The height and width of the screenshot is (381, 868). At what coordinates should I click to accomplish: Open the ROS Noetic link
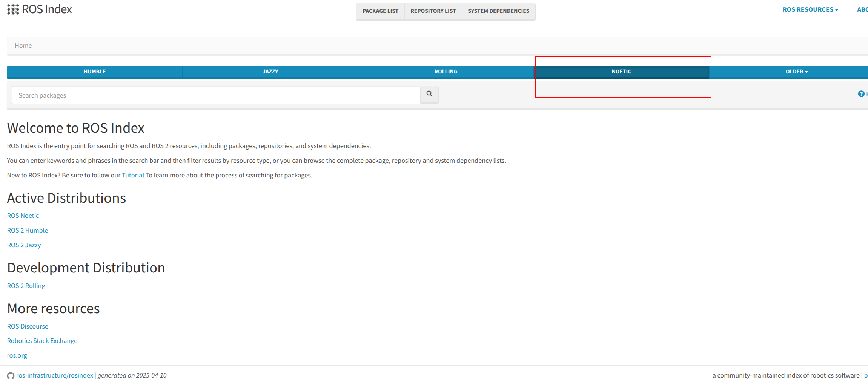click(23, 216)
